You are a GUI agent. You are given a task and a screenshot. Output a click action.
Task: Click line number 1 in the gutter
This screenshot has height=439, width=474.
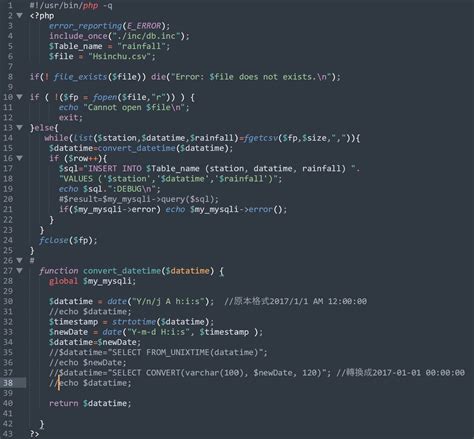coord(10,5)
